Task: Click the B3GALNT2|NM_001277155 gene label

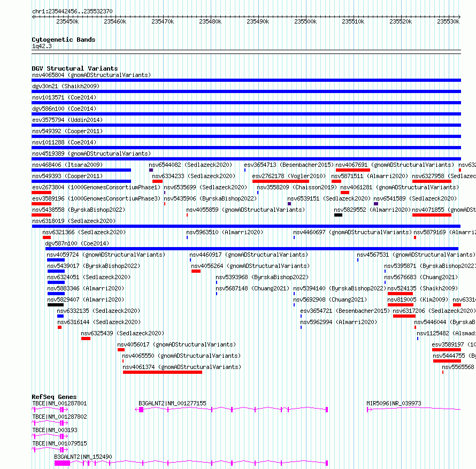Action: coord(172,403)
